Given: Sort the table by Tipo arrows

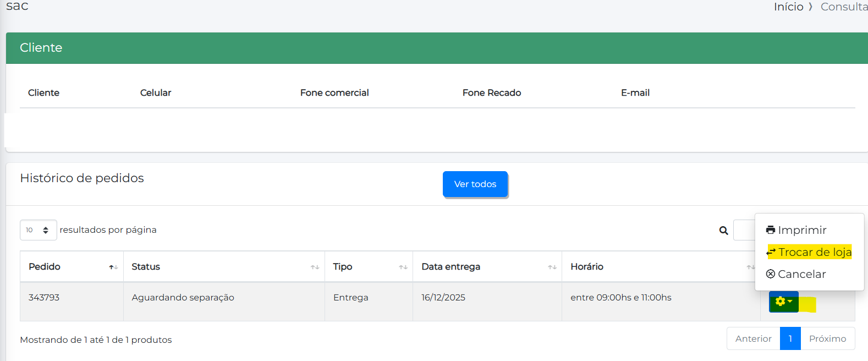Looking at the screenshot, I should click(x=403, y=267).
